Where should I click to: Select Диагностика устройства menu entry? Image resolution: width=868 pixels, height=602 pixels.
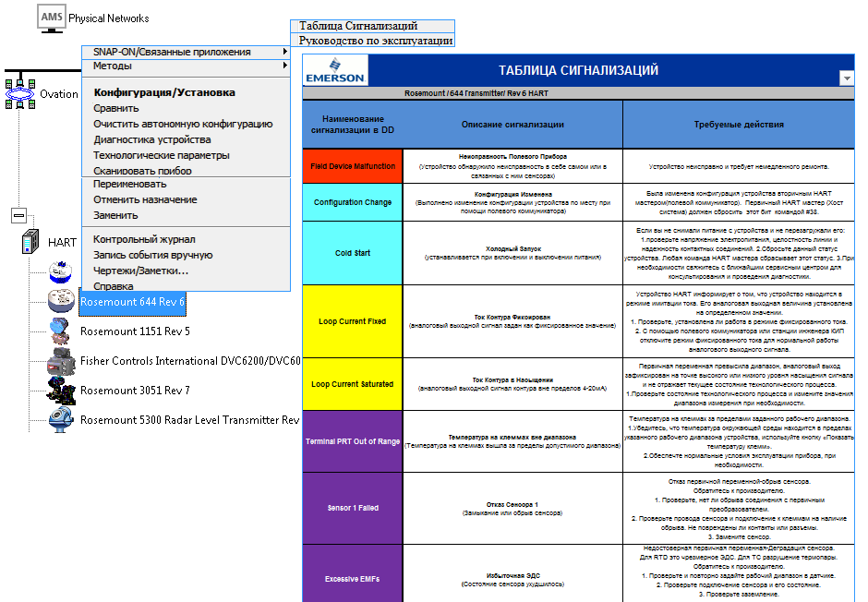click(x=152, y=139)
